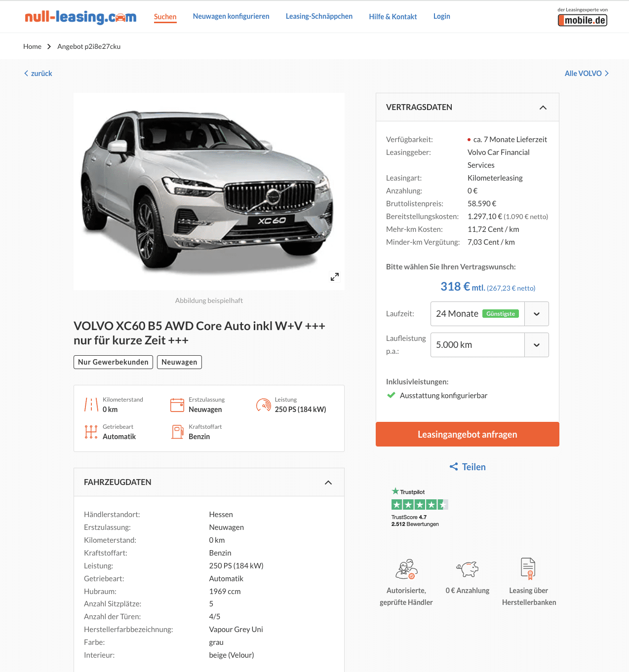Click the Getriebeart gearshift icon
Screen dimensions: 629x672
tap(91, 432)
